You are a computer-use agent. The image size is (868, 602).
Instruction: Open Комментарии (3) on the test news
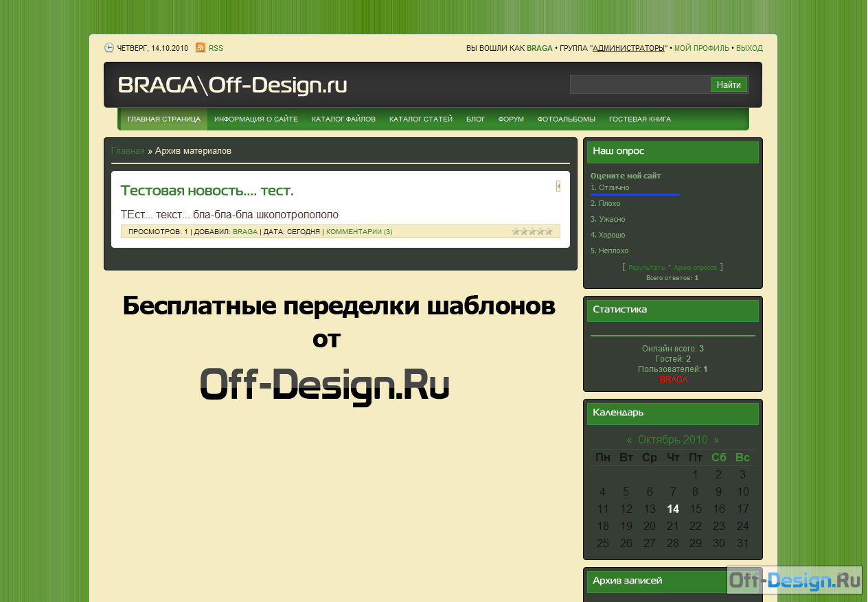[x=359, y=232]
